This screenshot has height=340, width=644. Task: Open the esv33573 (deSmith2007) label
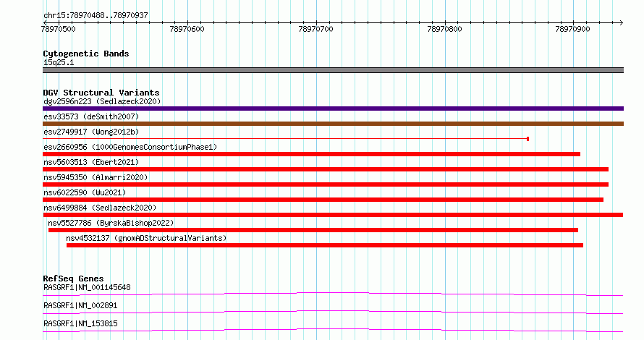pyautogui.click(x=91, y=116)
